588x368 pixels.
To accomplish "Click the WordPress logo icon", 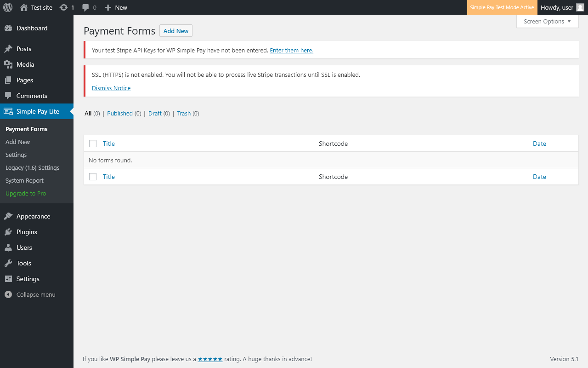I will point(8,7).
